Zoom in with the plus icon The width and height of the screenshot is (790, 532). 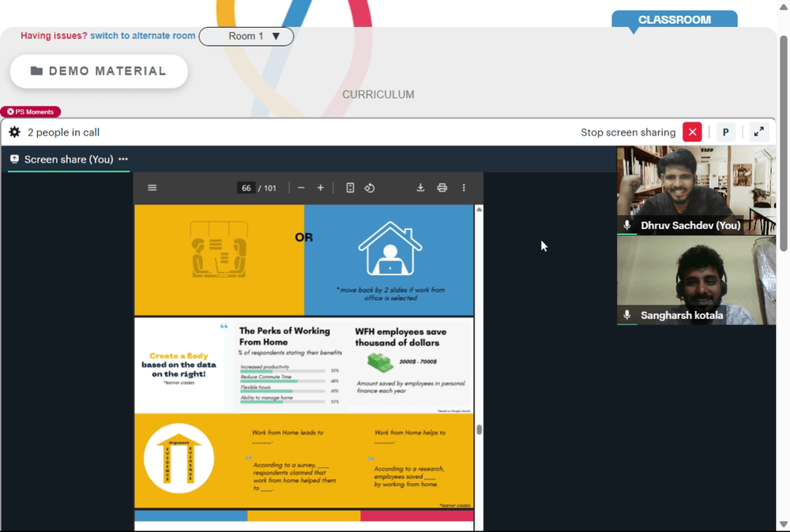321,188
